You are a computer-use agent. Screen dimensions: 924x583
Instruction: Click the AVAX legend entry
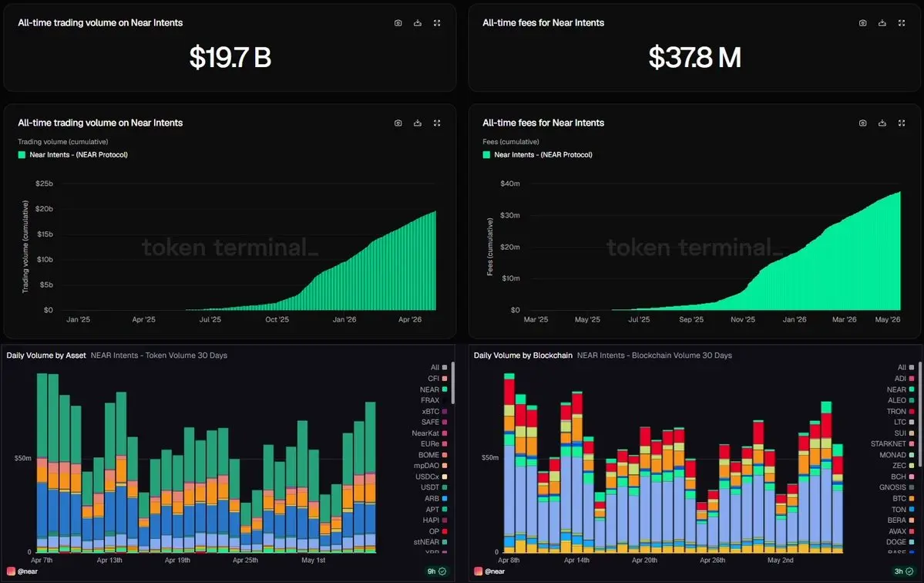(902, 531)
